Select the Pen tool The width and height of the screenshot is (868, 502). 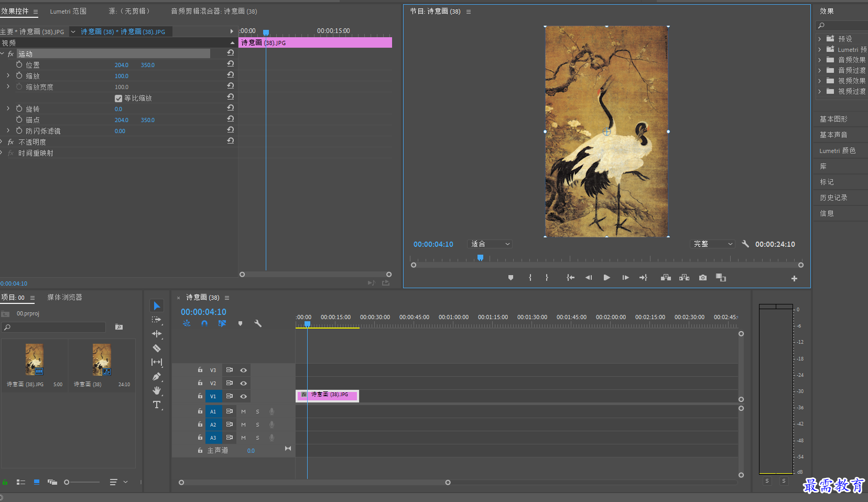[157, 376]
